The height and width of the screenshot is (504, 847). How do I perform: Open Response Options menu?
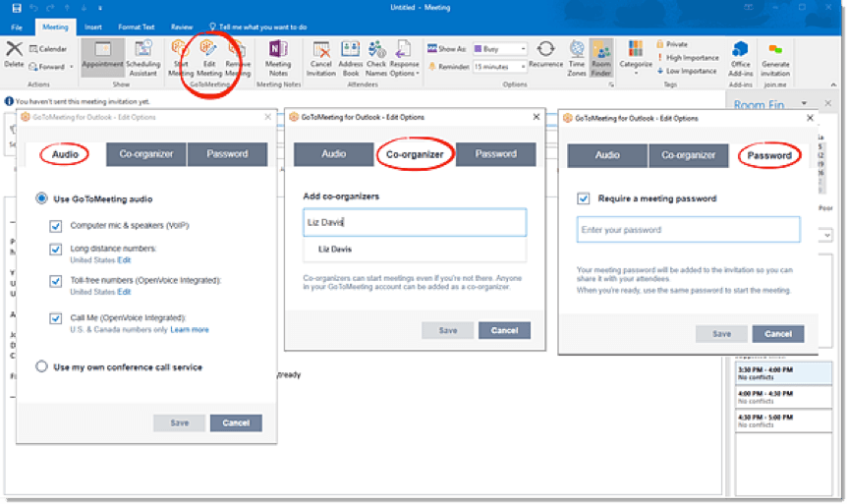tap(404, 57)
